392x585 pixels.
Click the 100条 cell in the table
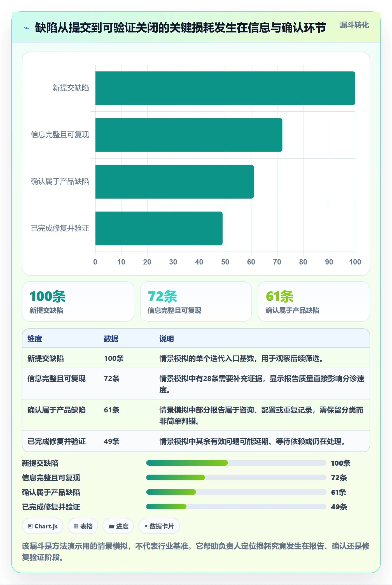coord(114,358)
